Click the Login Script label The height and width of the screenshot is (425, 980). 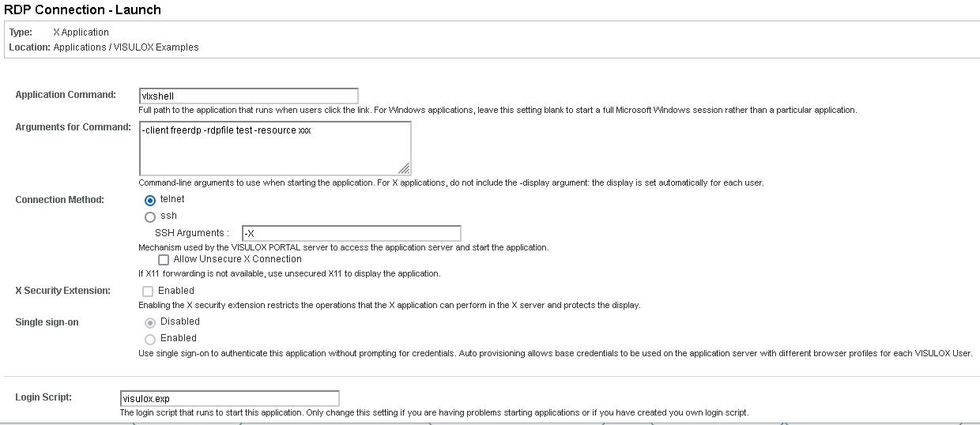pos(43,397)
